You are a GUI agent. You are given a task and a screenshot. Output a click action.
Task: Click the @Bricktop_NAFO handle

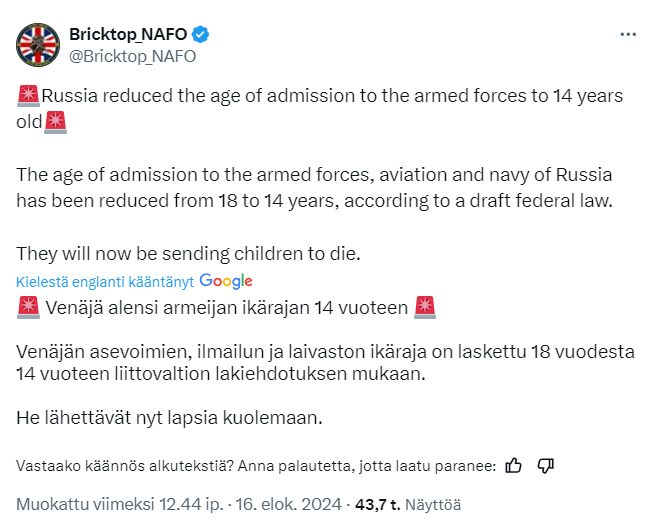pos(132,55)
